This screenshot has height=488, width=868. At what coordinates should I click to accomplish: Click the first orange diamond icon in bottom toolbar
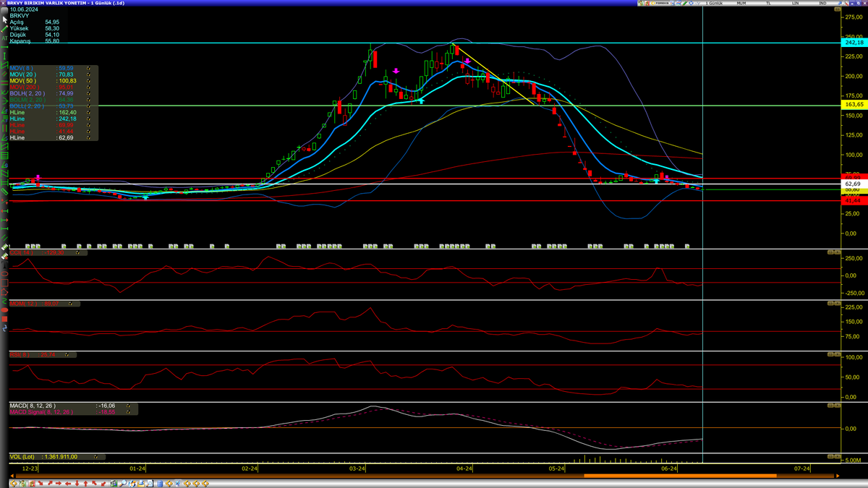point(13,484)
